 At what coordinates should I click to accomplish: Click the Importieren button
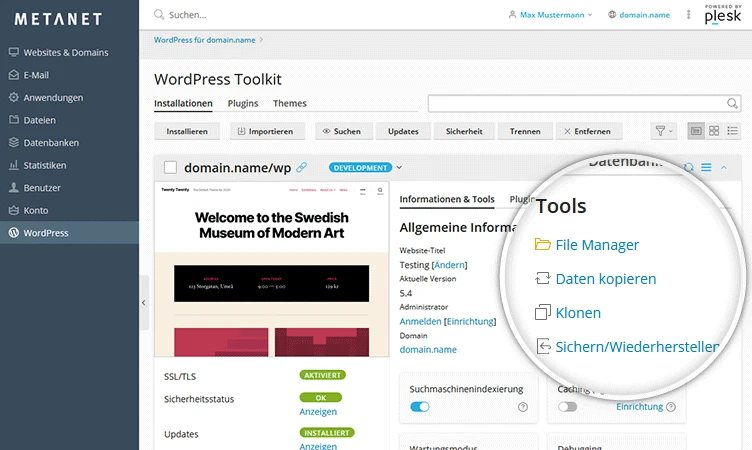pos(268,131)
